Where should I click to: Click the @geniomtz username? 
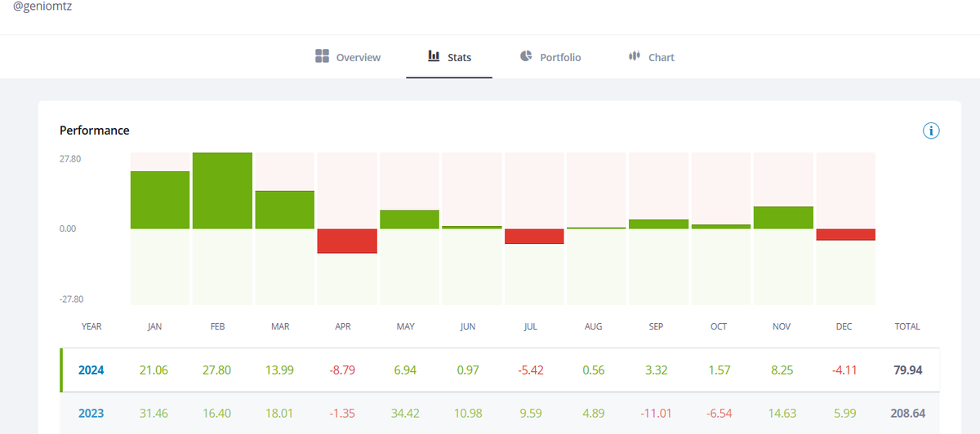(x=41, y=5)
